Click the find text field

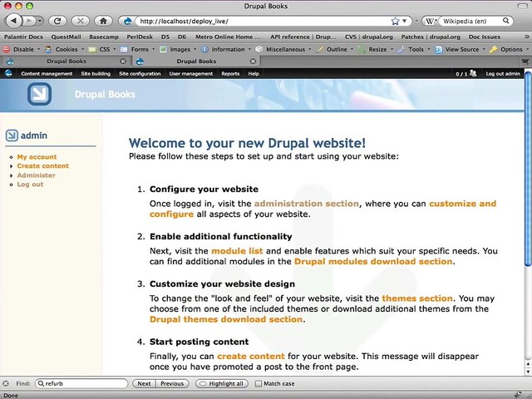pyautogui.click(x=81, y=383)
